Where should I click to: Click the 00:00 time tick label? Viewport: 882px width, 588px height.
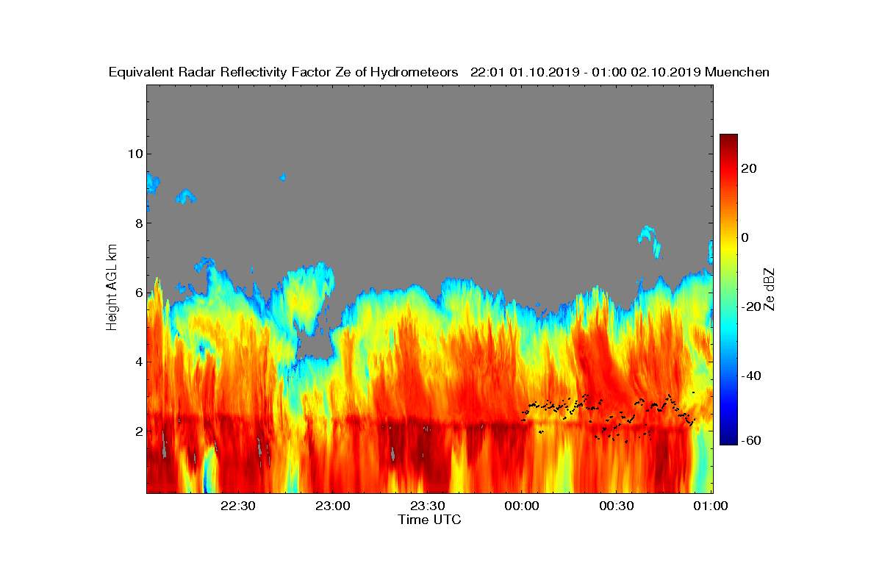tap(522, 506)
